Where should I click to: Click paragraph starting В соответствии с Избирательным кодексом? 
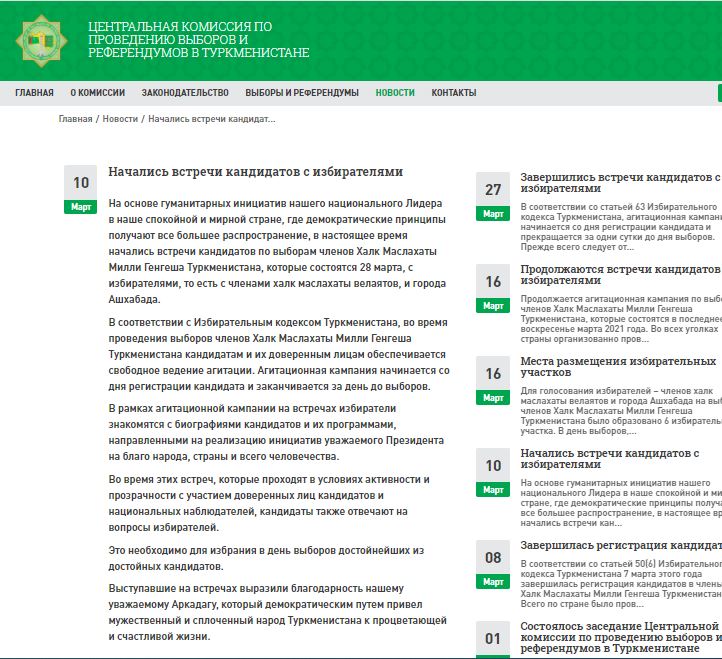(279, 354)
